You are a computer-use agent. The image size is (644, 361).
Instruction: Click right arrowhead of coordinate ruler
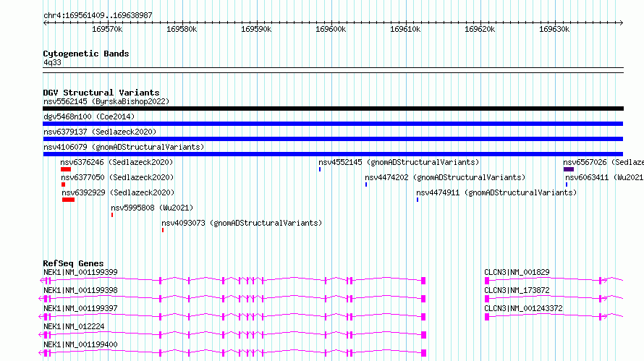point(622,23)
